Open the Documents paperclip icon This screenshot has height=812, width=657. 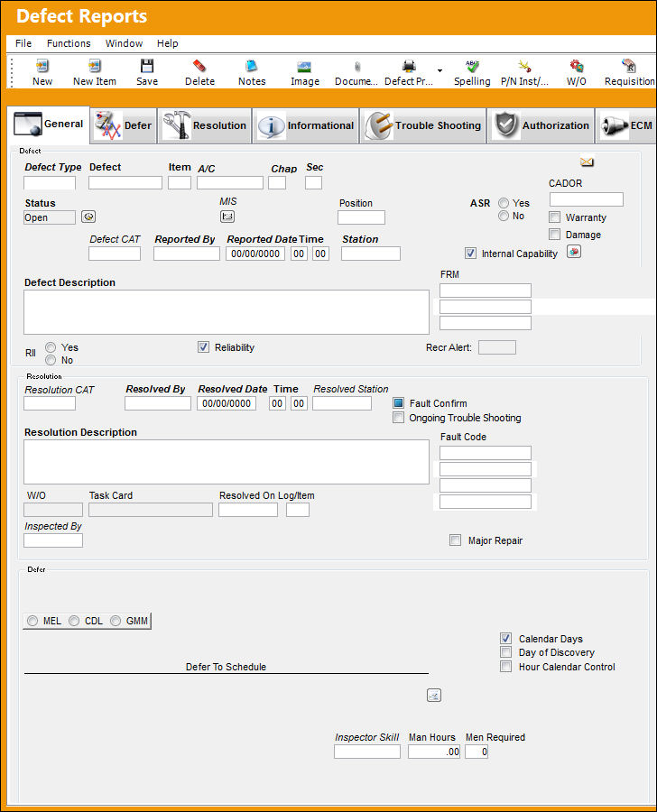(357, 66)
